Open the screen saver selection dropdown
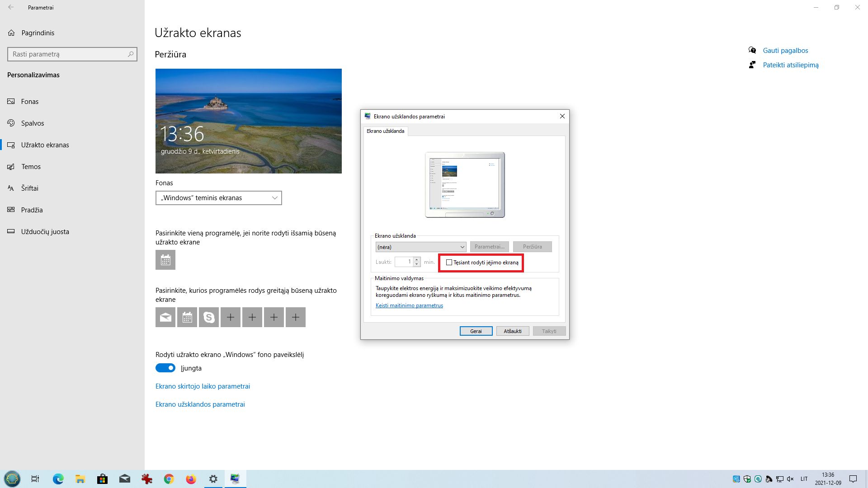The height and width of the screenshot is (488, 868). (420, 247)
